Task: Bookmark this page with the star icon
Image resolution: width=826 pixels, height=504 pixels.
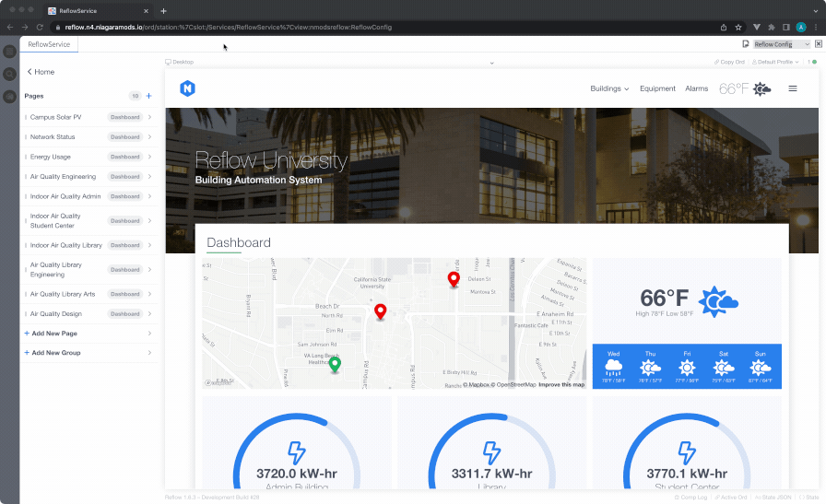Action: [738, 28]
